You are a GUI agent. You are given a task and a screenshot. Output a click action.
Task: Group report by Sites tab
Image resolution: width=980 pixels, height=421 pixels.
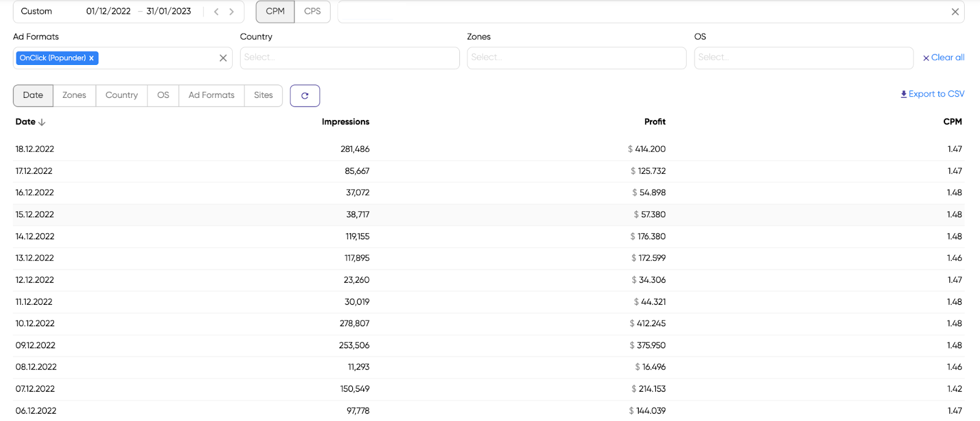263,95
